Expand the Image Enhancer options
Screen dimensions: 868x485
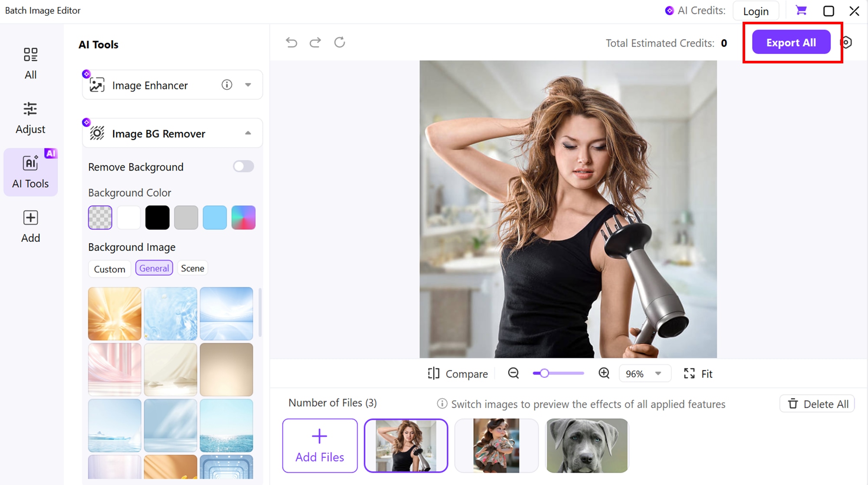pos(248,85)
